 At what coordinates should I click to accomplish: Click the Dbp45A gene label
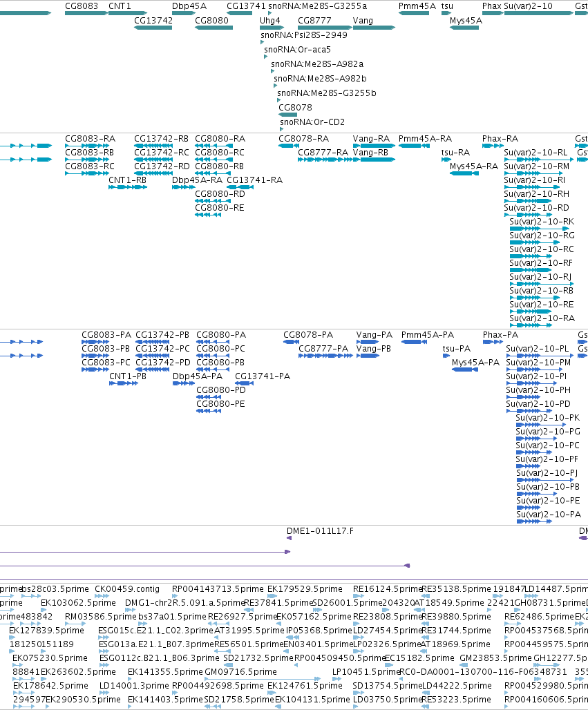click(x=189, y=6)
